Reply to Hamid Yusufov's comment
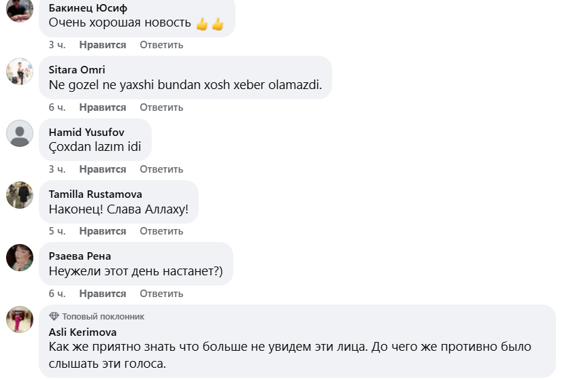This screenshot has height=380, width=588. tap(161, 169)
